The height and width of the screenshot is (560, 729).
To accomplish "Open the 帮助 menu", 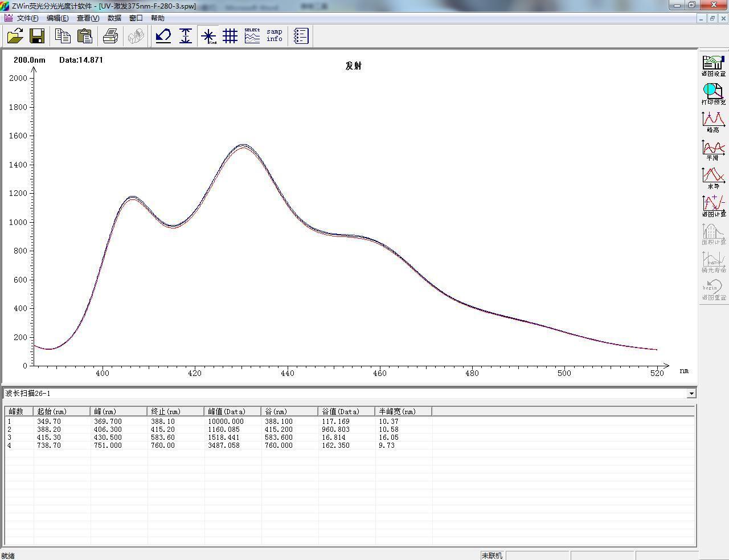I will pos(158,18).
